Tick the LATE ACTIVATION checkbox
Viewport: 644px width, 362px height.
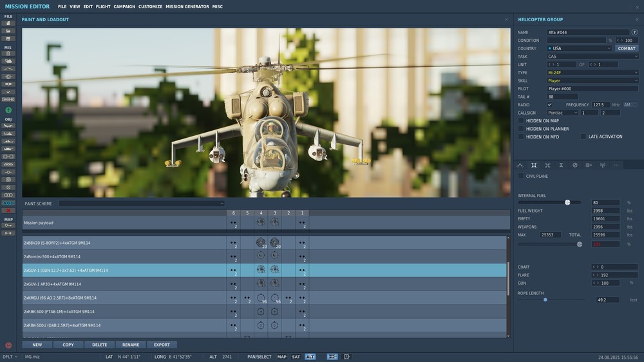(x=583, y=137)
